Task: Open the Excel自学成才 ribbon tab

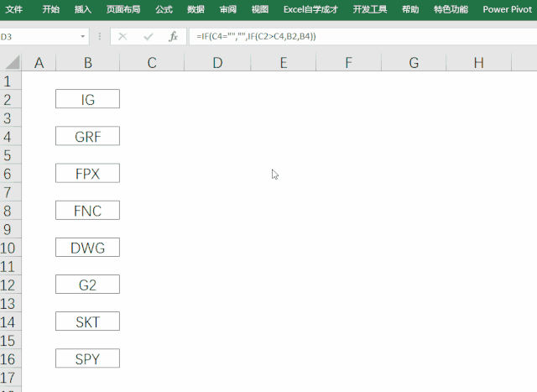Action: pos(310,9)
